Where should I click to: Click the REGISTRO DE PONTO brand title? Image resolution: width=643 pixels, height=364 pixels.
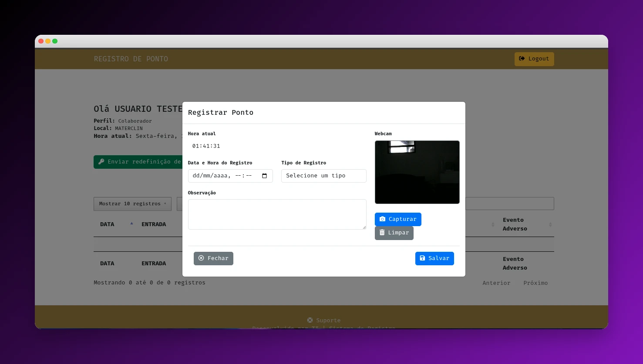131,59
